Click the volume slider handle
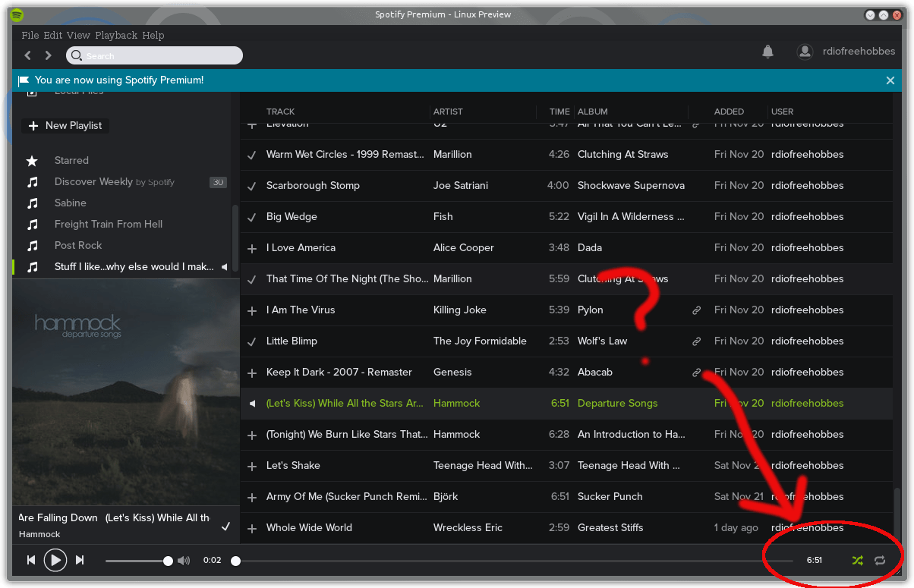This screenshot has width=914, height=588. 168,561
